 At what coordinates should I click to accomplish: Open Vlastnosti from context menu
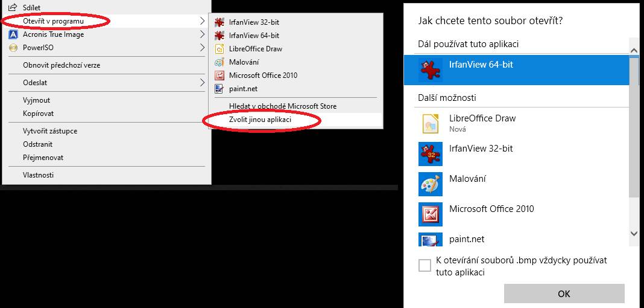[x=107, y=175]
